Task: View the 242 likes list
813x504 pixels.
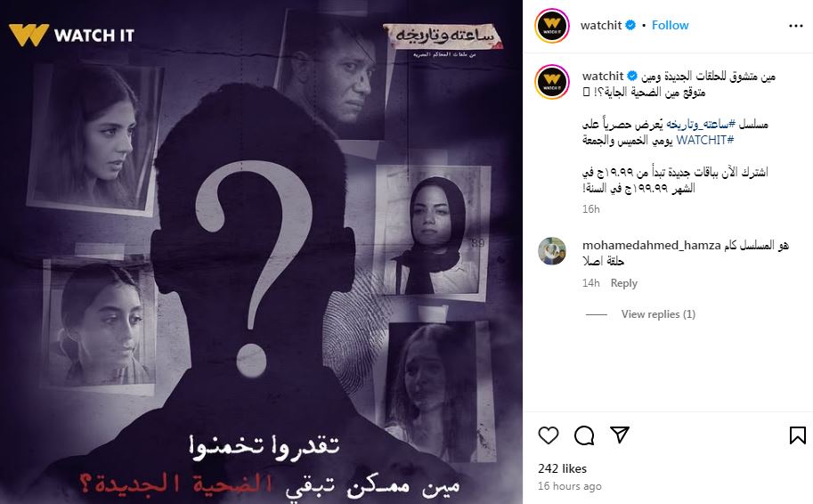Action: pyautogui.click(x=562, y=468)
